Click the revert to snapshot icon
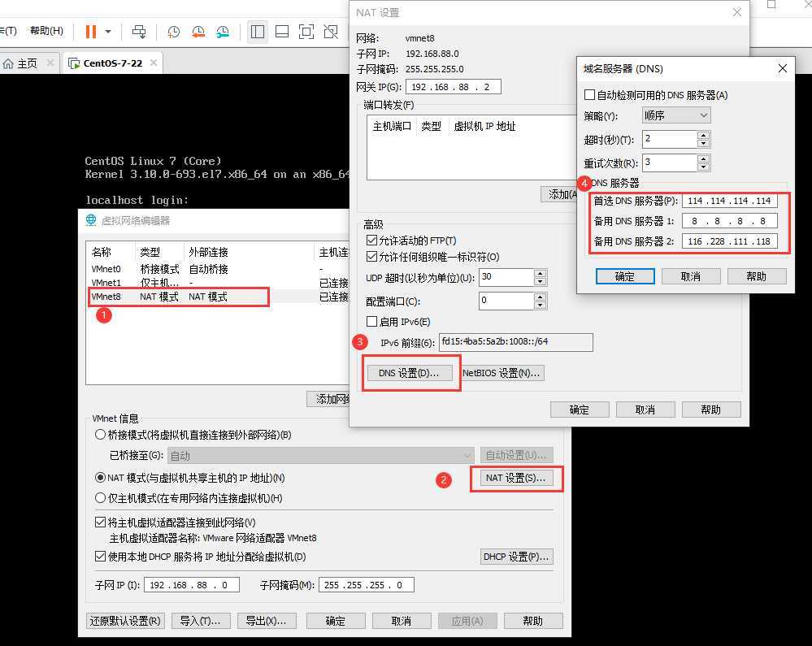812x646 pixels. (198, 32)
